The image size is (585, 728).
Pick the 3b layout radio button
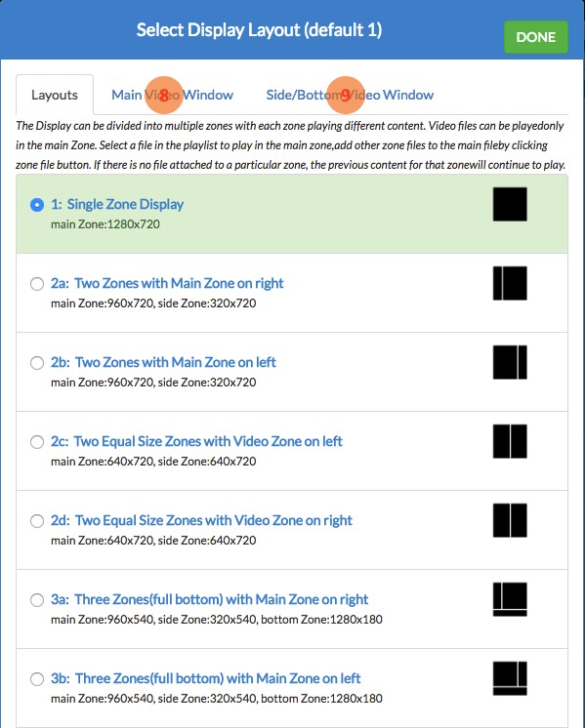[37, 679]
